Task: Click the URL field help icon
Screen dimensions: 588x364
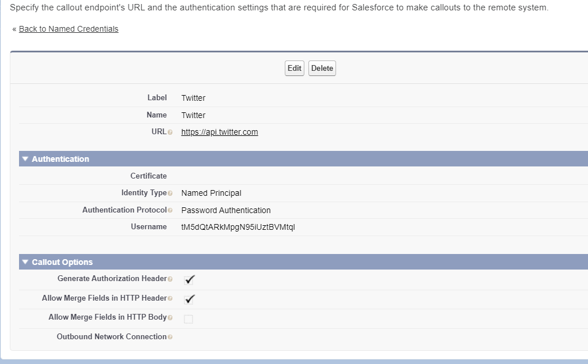Action: click(x=170, y=132)
